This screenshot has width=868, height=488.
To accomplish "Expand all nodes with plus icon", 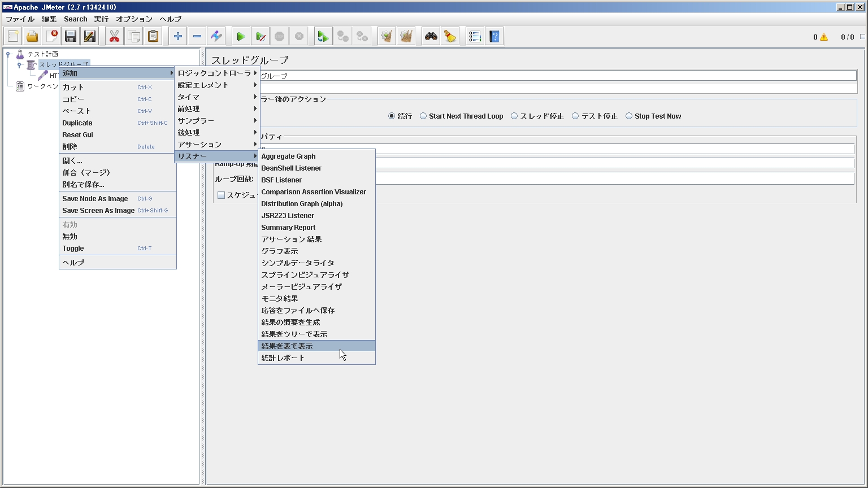I will (x=178, y=37).
